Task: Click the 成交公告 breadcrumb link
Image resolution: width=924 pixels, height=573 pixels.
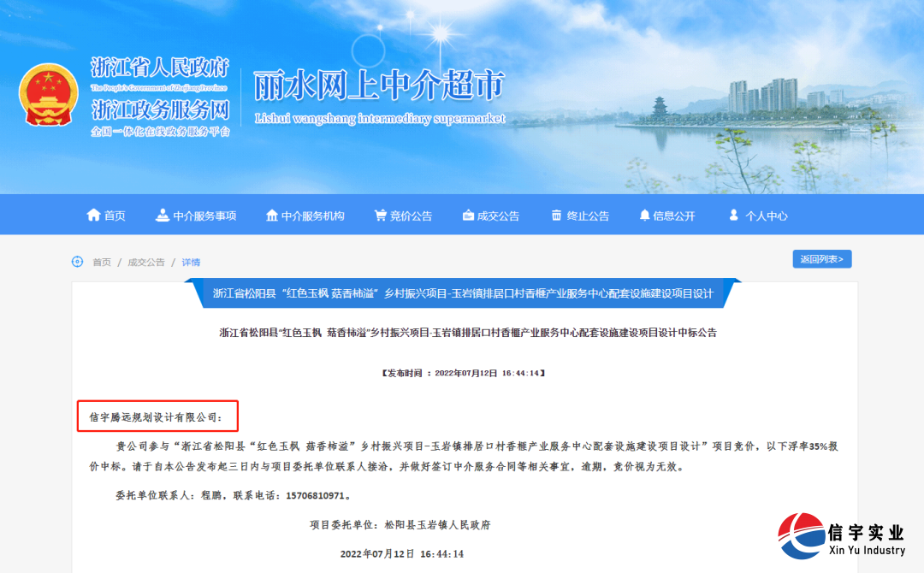Action: 145,262
